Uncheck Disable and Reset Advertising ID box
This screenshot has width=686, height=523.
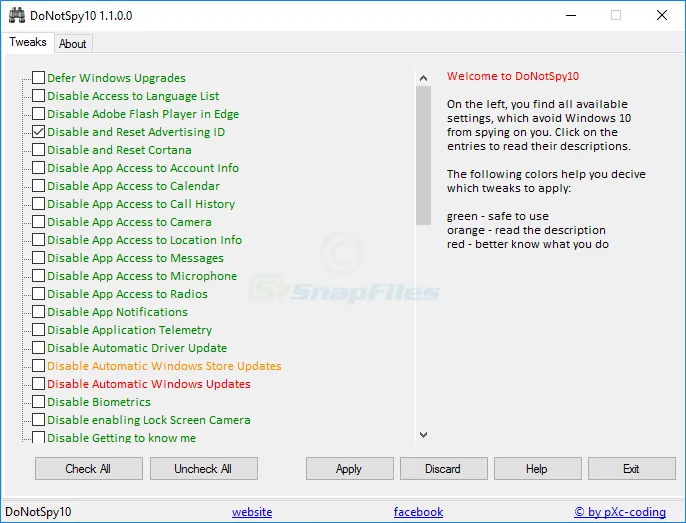pos(38,131)
